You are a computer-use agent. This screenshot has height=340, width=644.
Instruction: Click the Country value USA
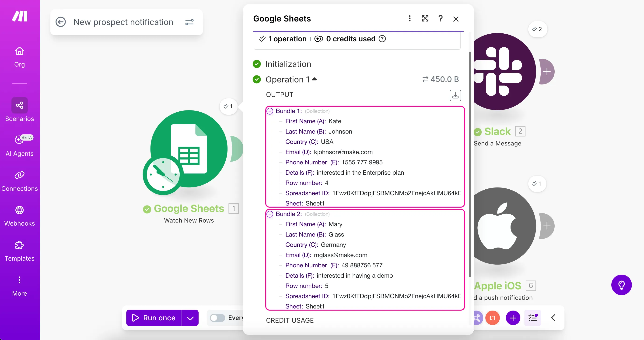(x=327, y=142)
